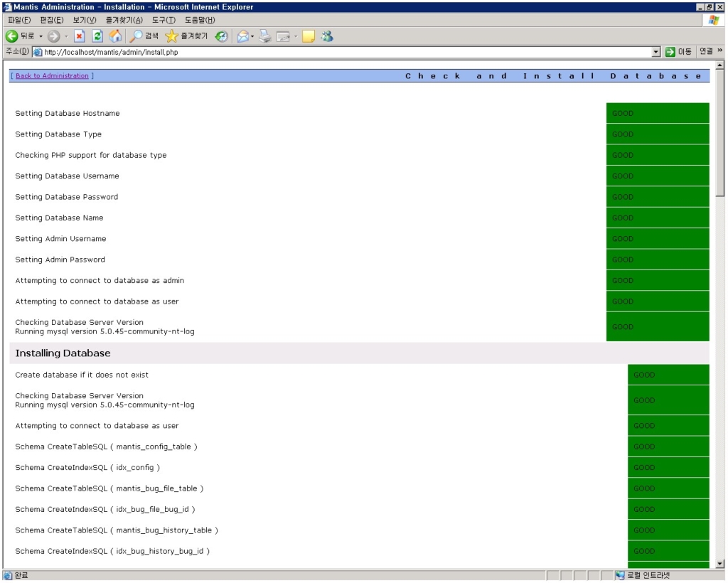
Task: Click the Back (뒤로) navigation arrow
Action: [x=12, y=36]
